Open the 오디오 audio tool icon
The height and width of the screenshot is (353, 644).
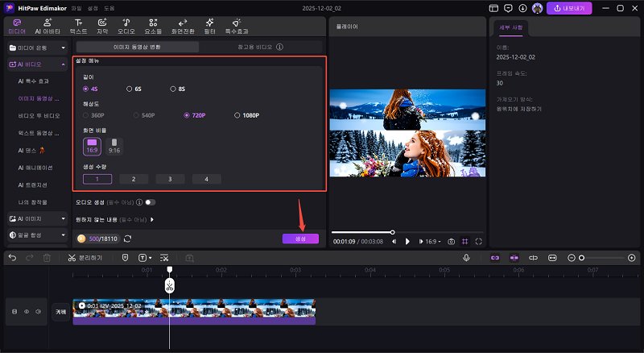pyautogui.click(x=126, y=26)
